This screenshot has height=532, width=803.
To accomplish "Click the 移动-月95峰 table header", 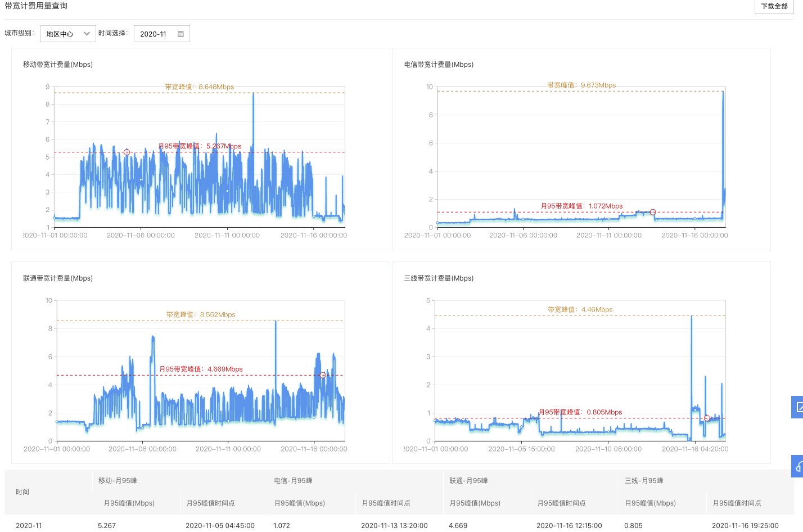I will tap(118, 481).
